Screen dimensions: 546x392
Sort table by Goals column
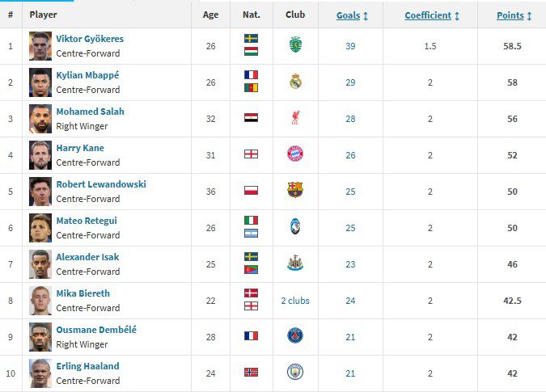tap(349, 15)
